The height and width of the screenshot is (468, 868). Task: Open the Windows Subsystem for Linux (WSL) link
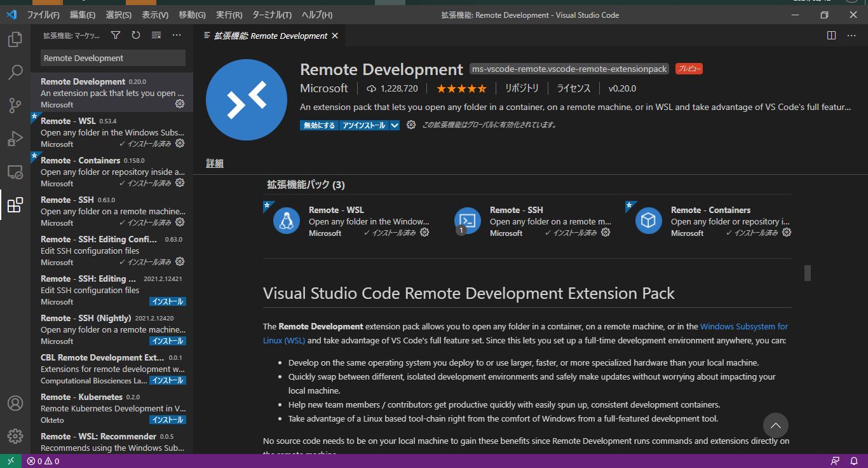[x=743, y=326]
